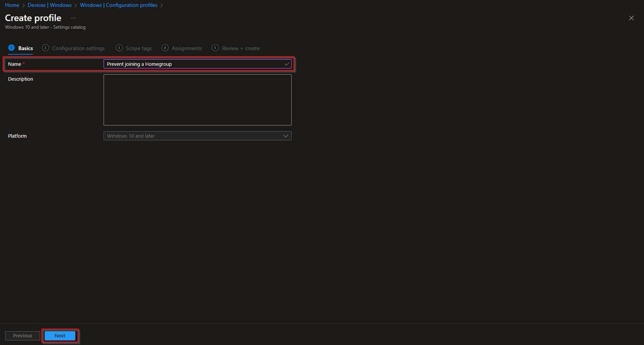Click the green checkmark in the Name field

286,64
